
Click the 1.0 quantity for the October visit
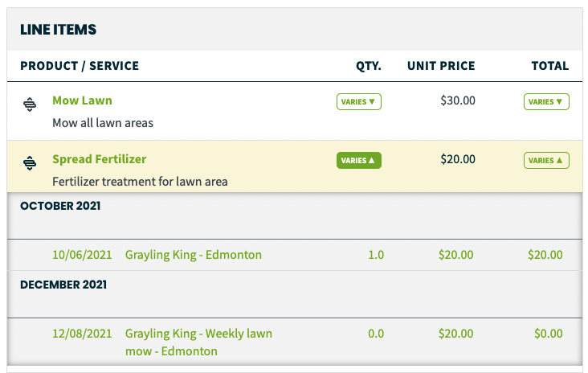coord(376,255)
